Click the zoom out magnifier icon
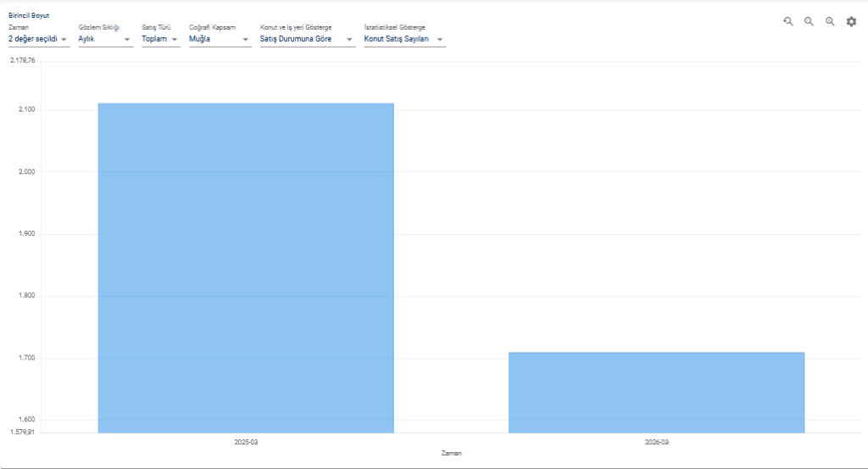The height and width of the screenshot is (469, 868). click(x=809, y=21)
